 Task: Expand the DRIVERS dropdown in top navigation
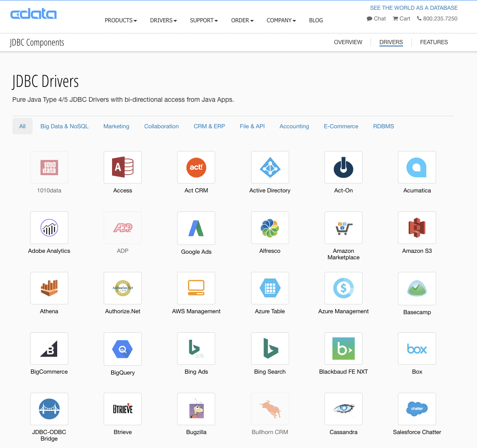coord(163,20)
